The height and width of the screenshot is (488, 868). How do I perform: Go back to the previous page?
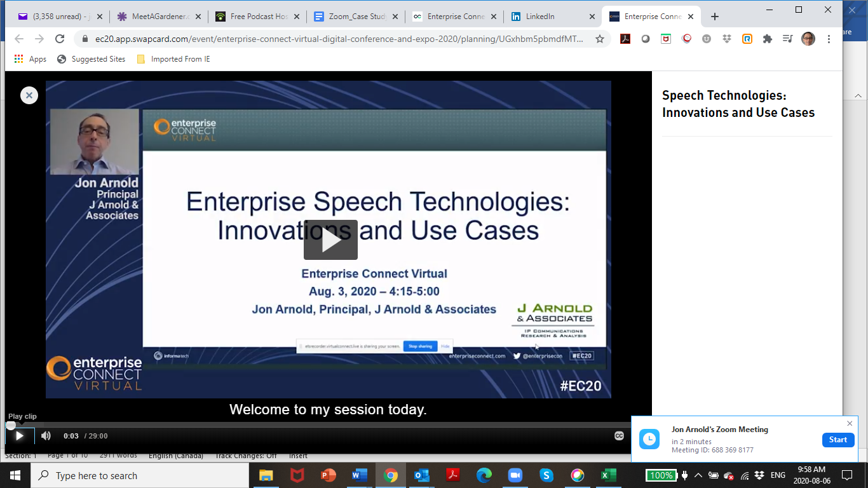19,39
